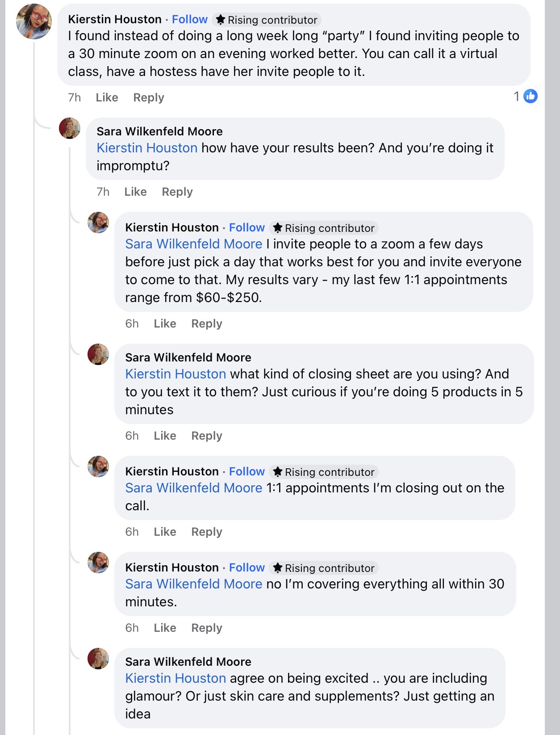
Task: Click the 1 reaction count on top comment
Action: click(517, 96)
